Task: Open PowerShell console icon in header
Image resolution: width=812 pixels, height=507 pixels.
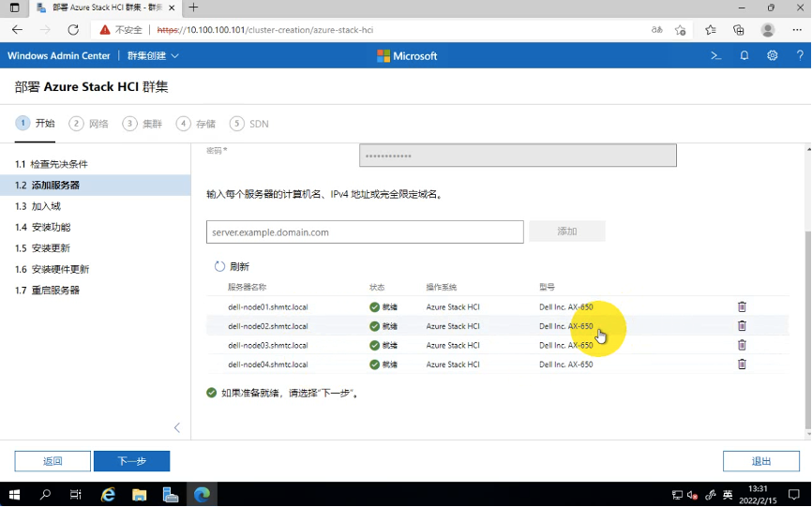Action: [715, 55]
